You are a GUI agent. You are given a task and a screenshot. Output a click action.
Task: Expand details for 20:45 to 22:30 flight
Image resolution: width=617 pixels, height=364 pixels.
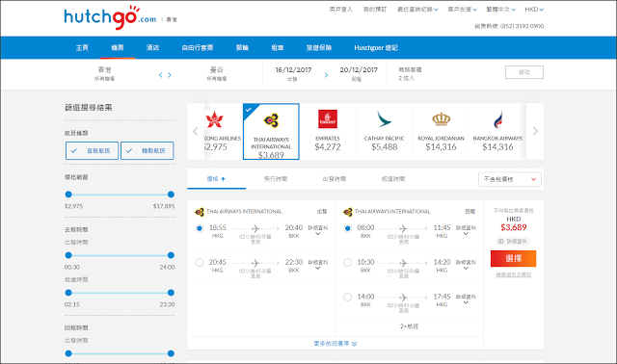click(317, 265)
